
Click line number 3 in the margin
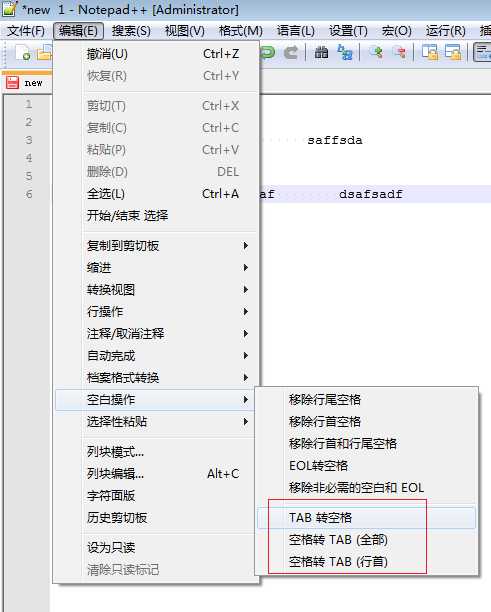coord(29,140)
